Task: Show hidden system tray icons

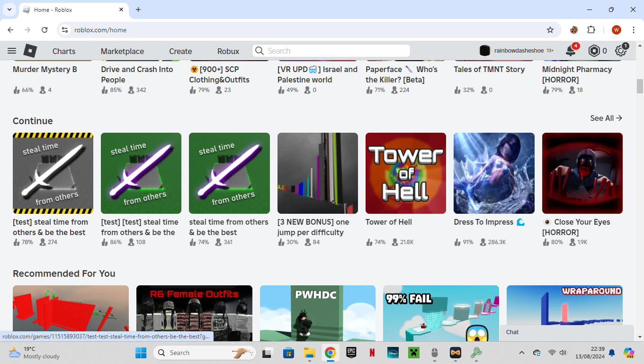Action: (522, 353)
